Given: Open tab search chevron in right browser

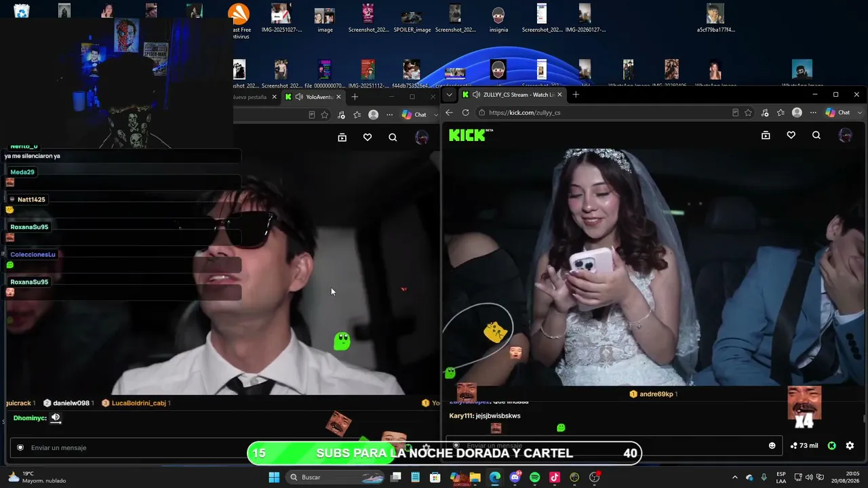Looking at the screenshot, I should (x=449, y=95).
